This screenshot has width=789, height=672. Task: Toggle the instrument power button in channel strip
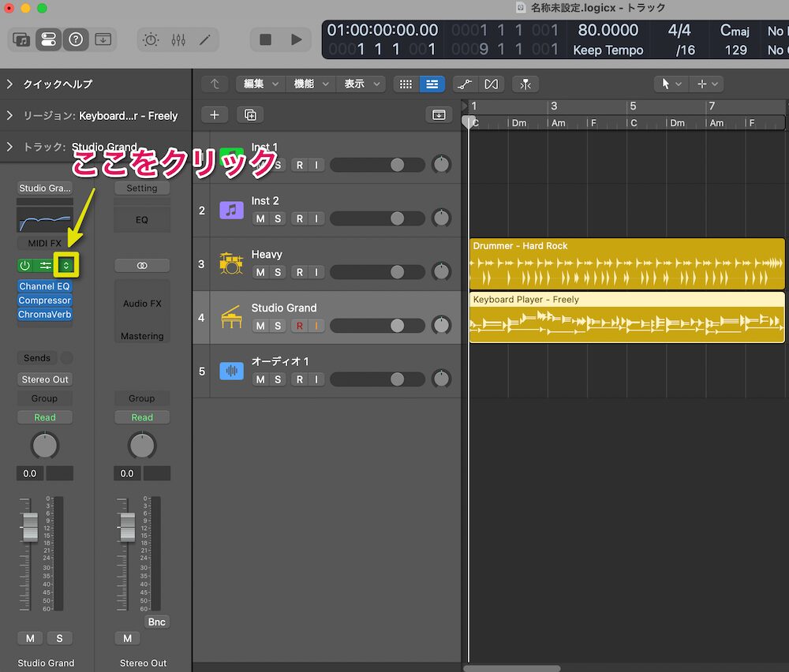[24, 265]
